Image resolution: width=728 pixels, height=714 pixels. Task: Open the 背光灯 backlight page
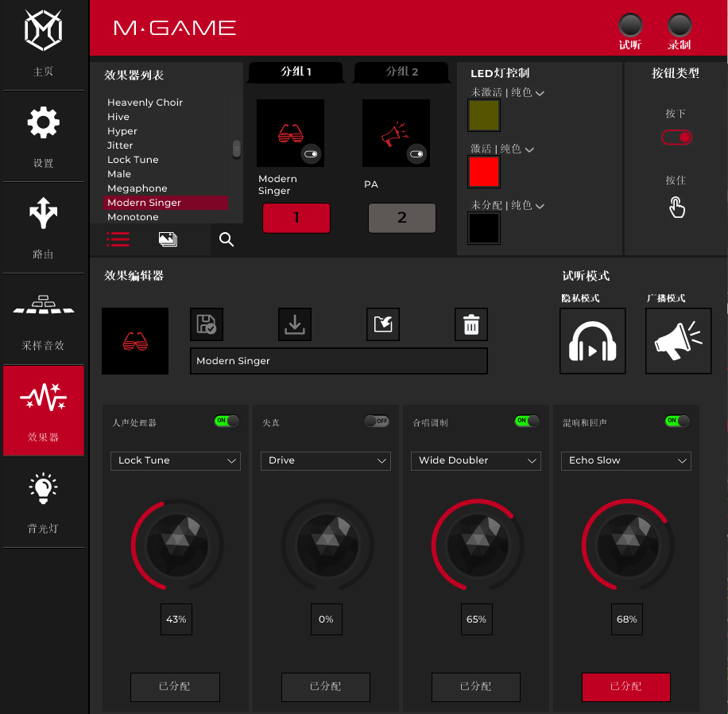43,488
